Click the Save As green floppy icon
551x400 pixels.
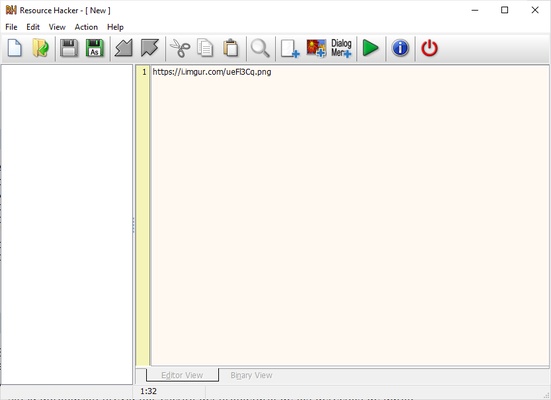pos(95,48)
